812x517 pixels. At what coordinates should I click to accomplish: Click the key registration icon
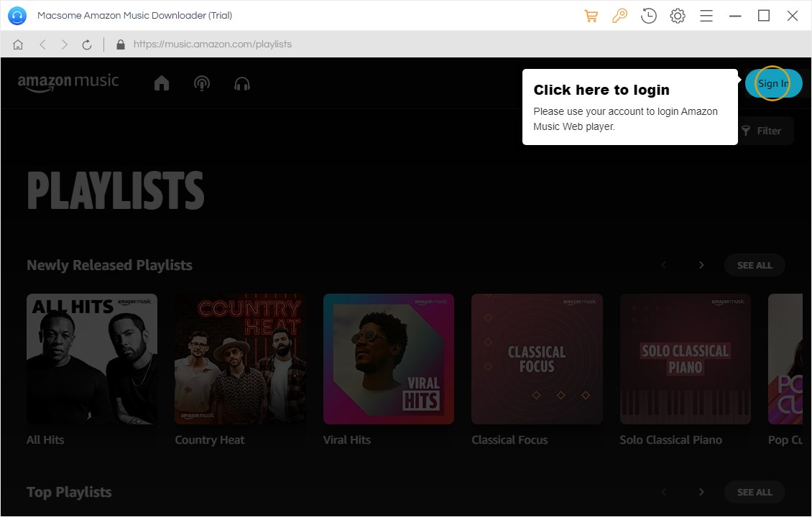click(x=619, y=16)
